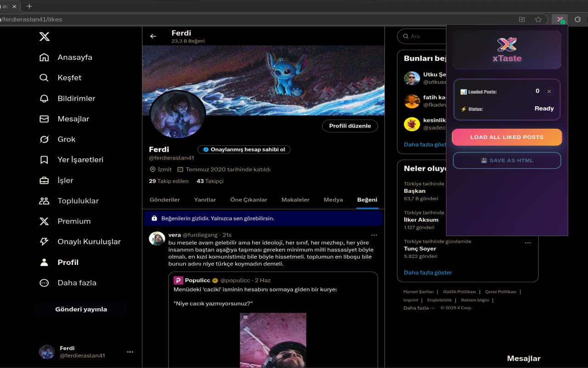This screenshot has height=368, width=588.
Task: Bookmark this page with star icon
Action: tap(538, 19)
